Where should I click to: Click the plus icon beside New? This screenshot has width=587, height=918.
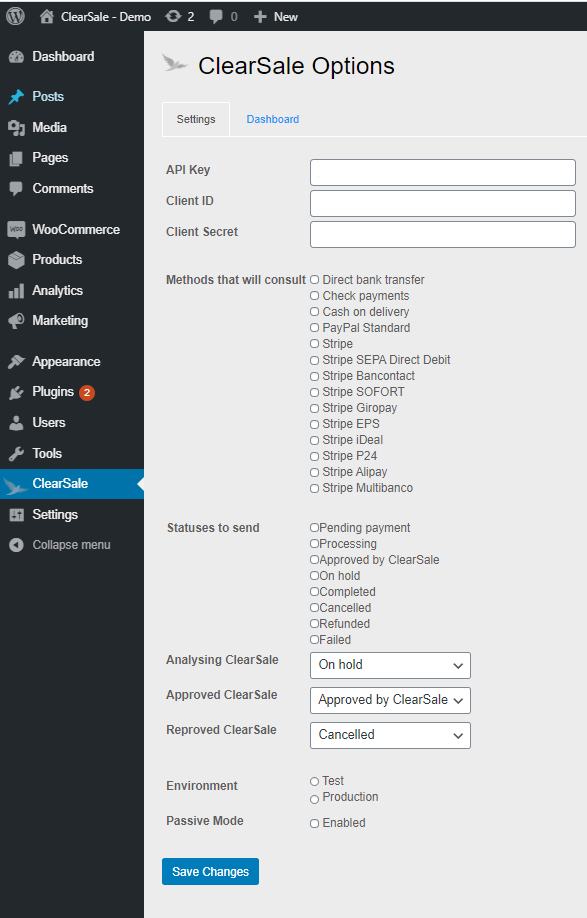pyautogui.click(x=260, y=17)
